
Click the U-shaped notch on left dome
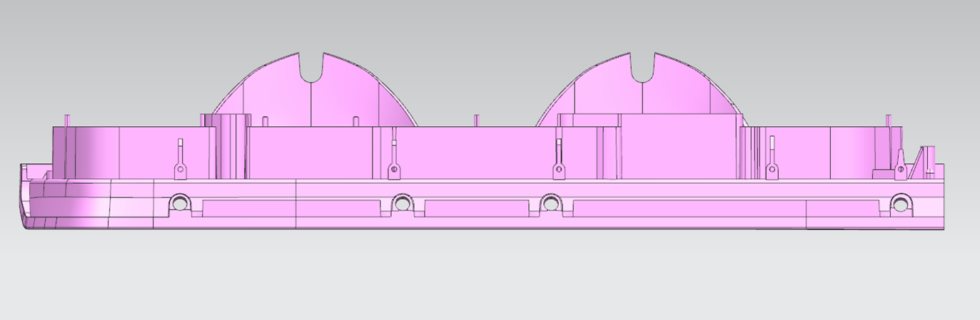tap(312, 68)
